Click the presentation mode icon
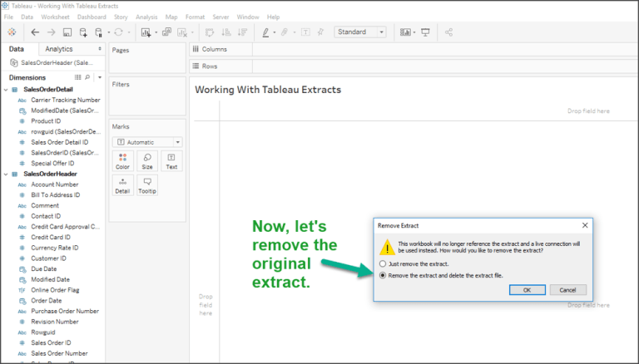The width and height of the screenshot is (639, 364). pos(426,32)
